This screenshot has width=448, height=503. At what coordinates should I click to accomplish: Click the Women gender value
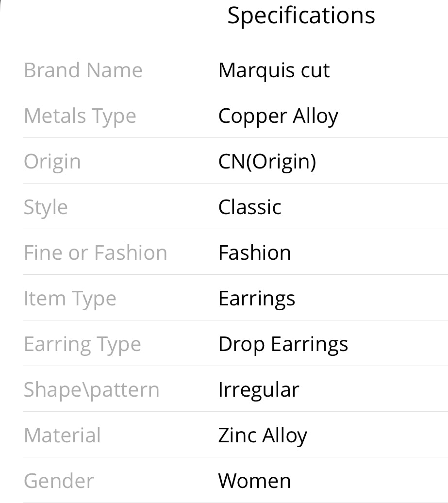tap(255, 481)
